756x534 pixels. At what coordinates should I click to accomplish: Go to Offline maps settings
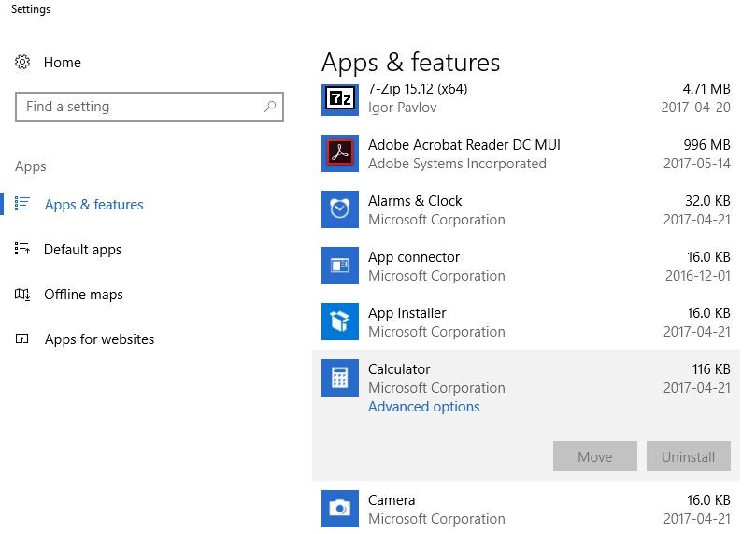pyautogui.click(x=83, y=295)
